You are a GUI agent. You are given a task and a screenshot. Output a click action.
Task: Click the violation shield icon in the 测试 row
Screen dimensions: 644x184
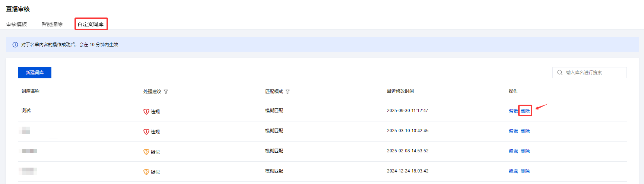click(146, 111)
